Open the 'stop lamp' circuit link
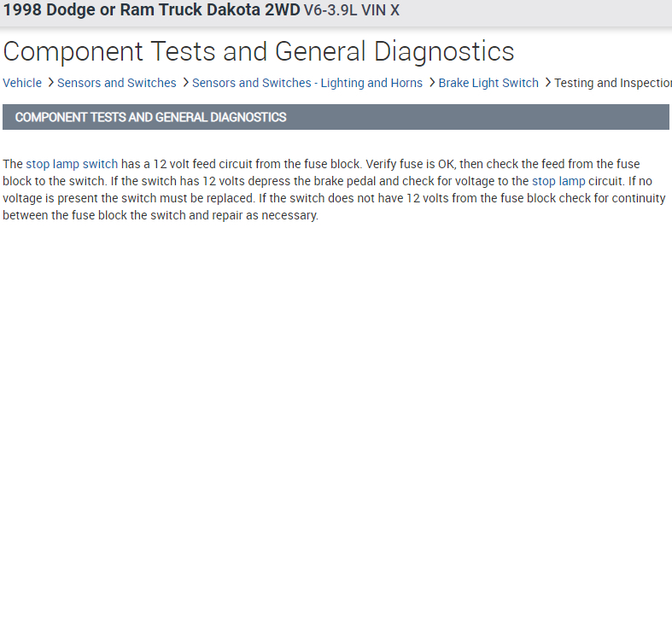The width and height of the screenshot is (672, 619). coord(558,181)
